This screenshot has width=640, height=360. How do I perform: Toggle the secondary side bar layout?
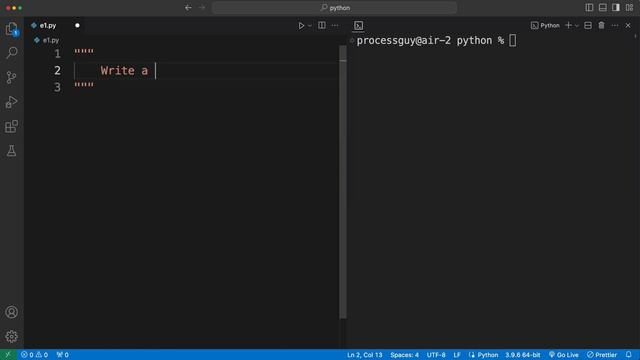click(x=616, y=8)
